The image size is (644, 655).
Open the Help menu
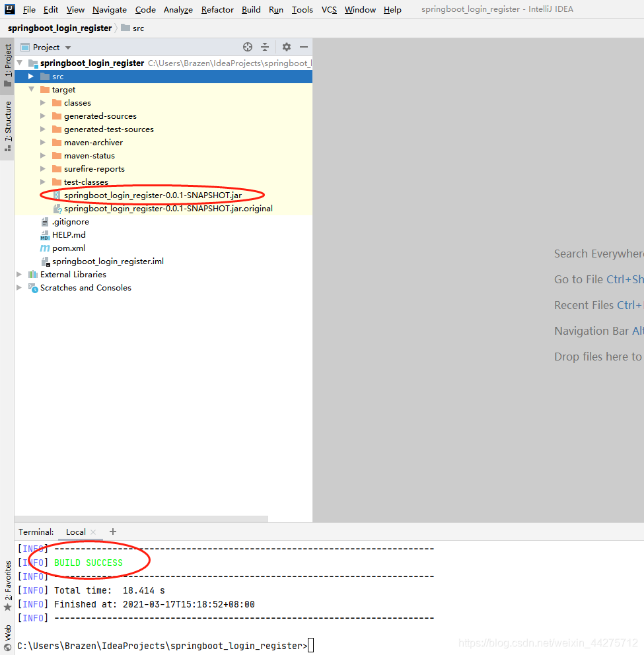[x=392, y=10]
